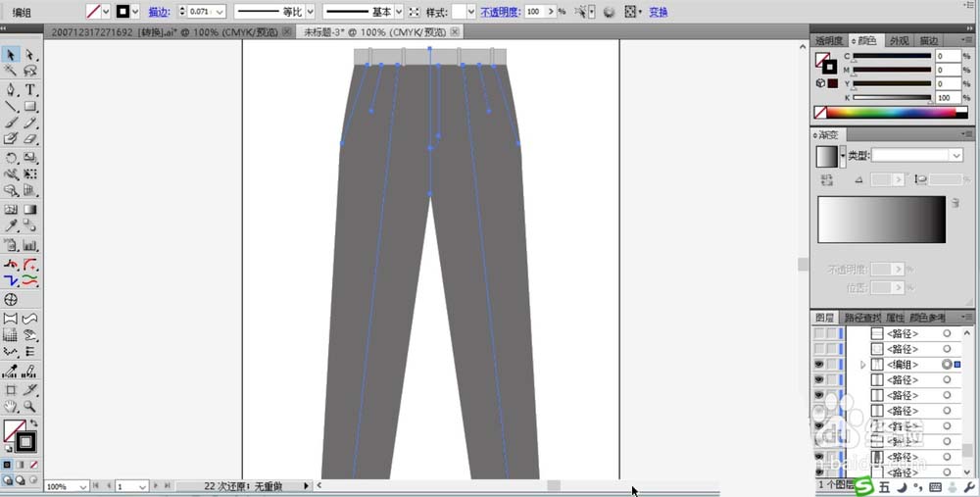
Task: Delete gradient stop with trash icon
Action: point(955,203)
